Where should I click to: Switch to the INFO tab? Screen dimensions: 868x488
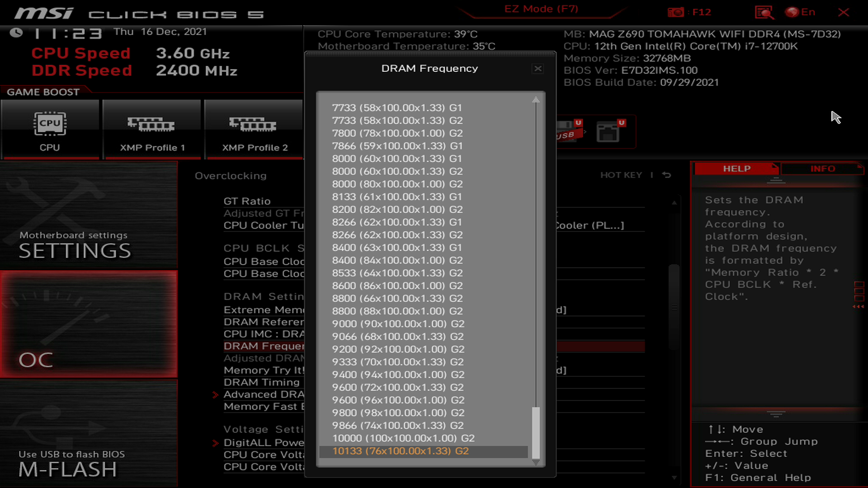point(822,169)
